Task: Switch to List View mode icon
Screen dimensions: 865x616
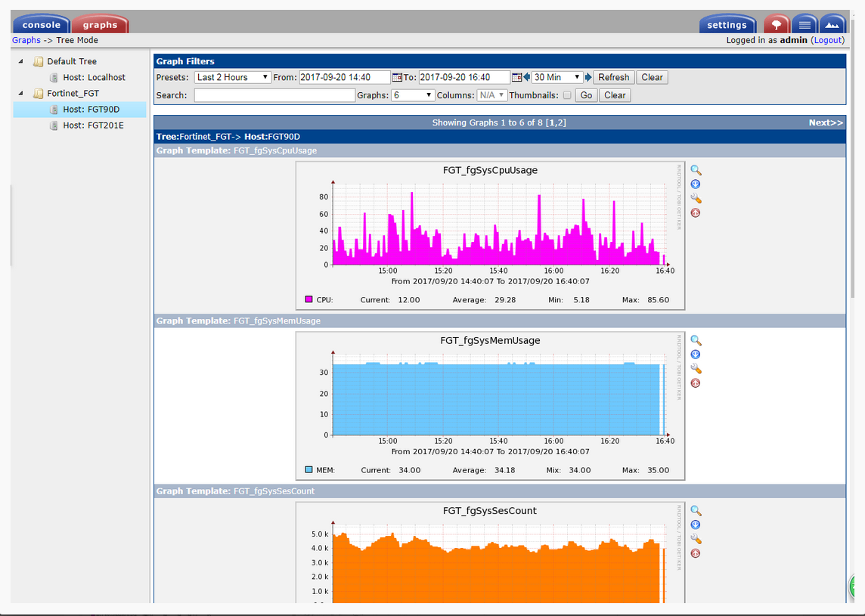Action: coord(805,24)
